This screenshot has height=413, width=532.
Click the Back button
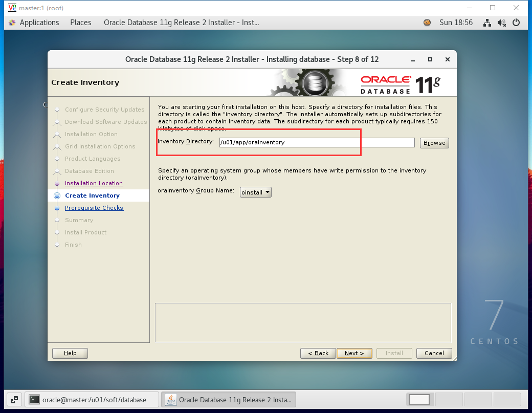tap(318, 353)
